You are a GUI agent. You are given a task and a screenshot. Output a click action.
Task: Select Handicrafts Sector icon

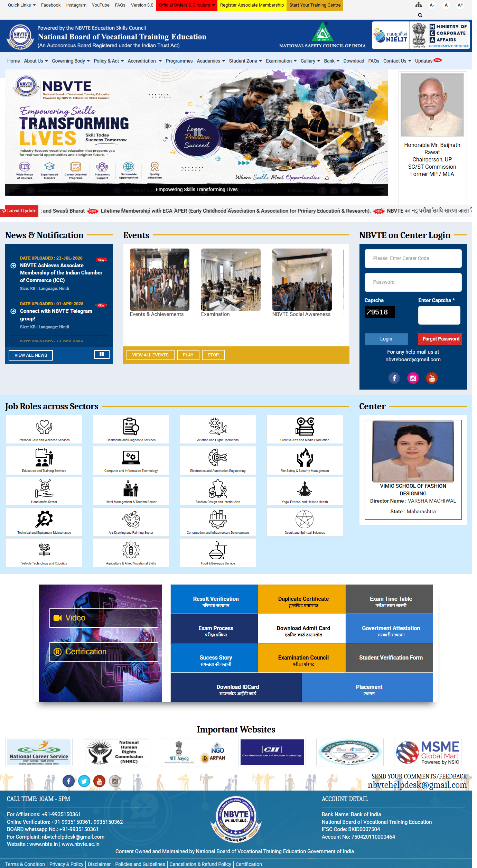click(x=44, y=488)
